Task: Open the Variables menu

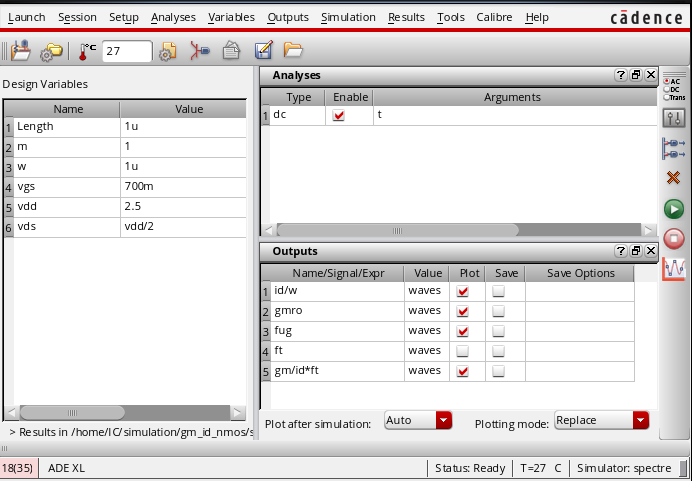Action: pos(231,17)
